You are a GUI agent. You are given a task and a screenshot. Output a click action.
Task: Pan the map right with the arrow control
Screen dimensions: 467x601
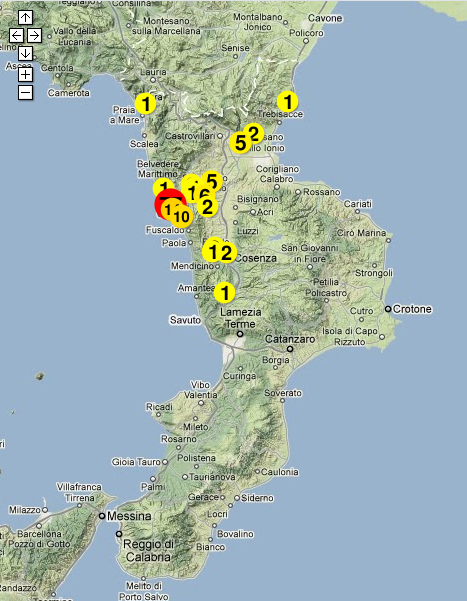35,36
